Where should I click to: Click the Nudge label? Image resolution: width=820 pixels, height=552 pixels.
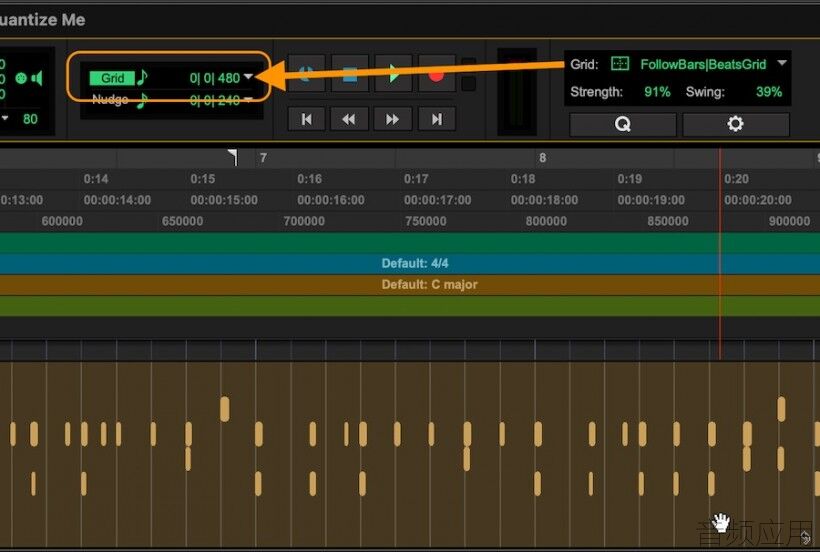[x=110, y=99]
